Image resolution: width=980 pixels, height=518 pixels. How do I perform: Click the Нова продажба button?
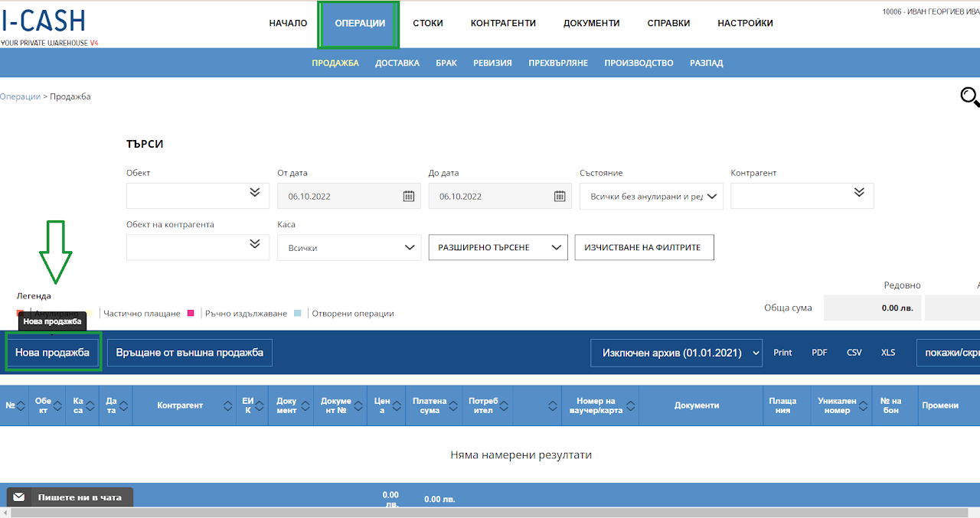tap(53, 353)
